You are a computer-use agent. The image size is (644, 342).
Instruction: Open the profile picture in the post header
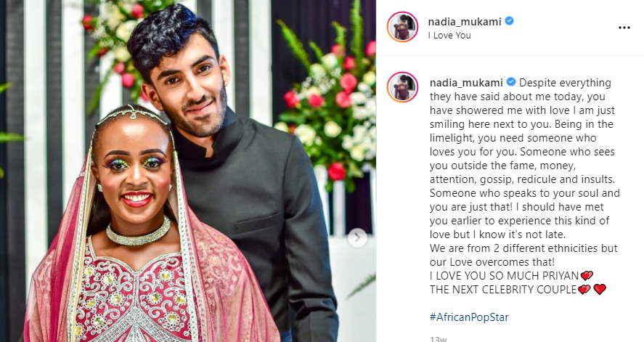coord(402,27)
